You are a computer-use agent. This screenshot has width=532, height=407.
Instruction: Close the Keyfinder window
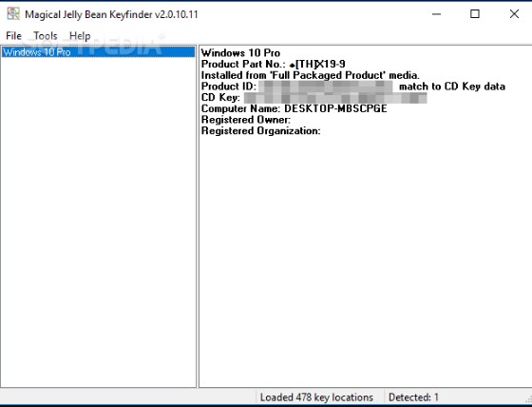pos(514,14)
